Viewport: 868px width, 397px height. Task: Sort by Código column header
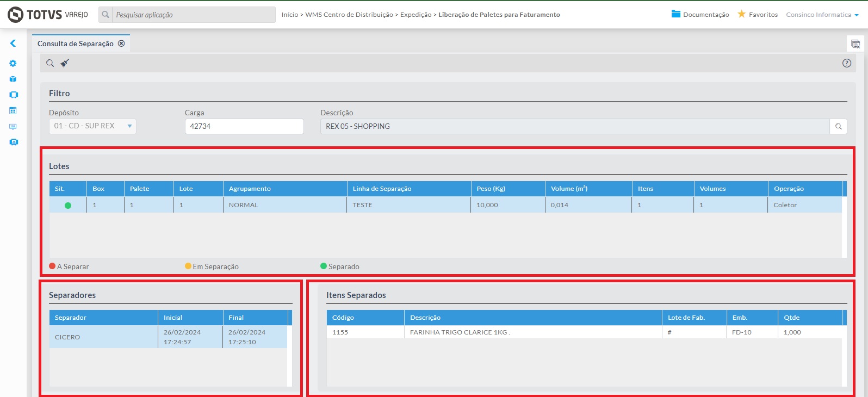tap(365, 318)
